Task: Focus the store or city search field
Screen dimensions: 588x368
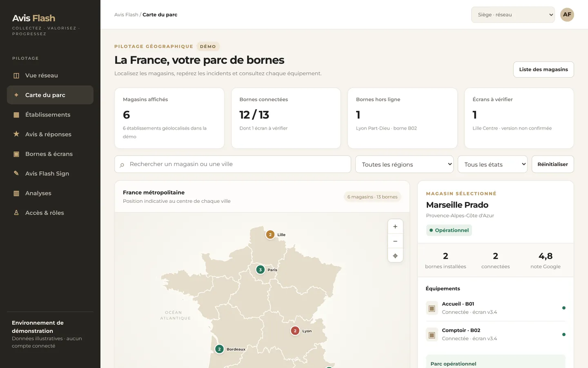Action: [233, 164]
